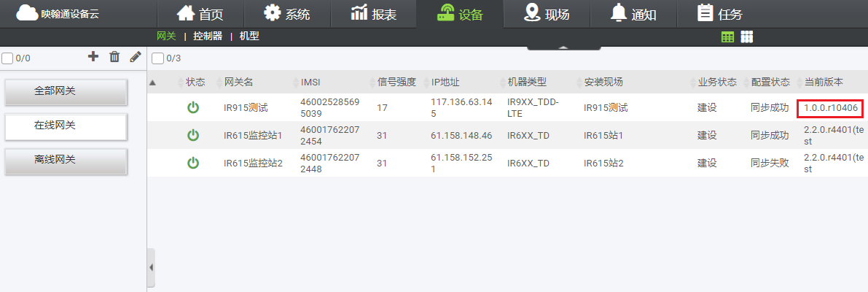868x292 pixels.
Task: Click the add gateway group plus icon
Action: [93, 57]
